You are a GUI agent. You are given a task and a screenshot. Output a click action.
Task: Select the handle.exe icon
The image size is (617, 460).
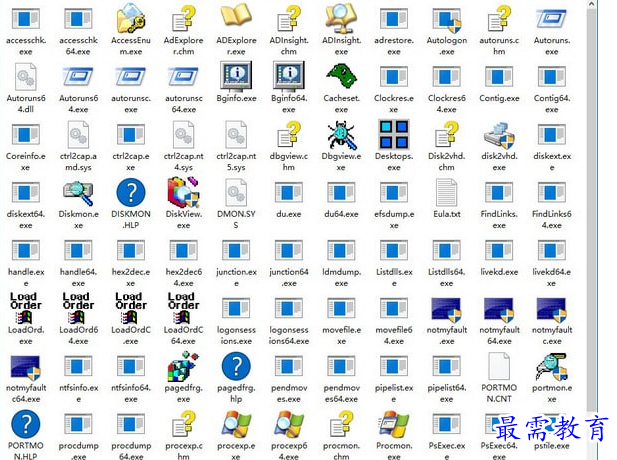(x=26, y=250)
